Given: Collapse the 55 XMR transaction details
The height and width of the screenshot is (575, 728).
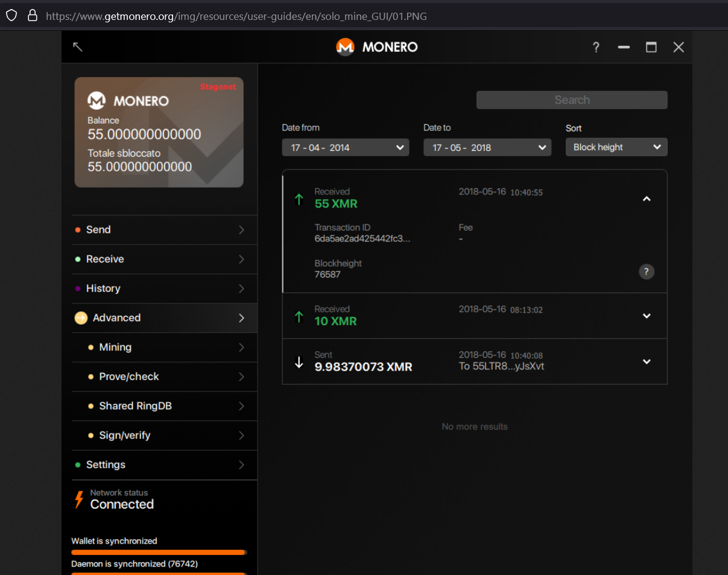Looking at the screenshot, I should pyautogui.click(x=646, y=199).
